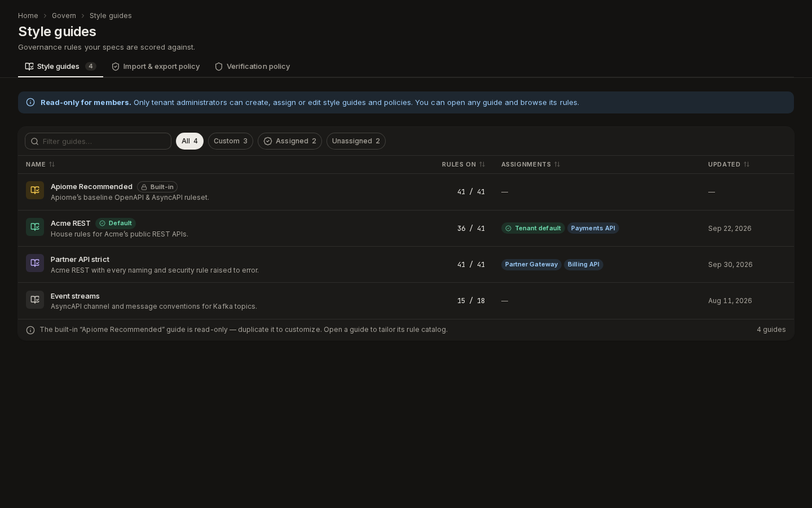Click the Tenant default assignment badge

(x=533, y=229)
